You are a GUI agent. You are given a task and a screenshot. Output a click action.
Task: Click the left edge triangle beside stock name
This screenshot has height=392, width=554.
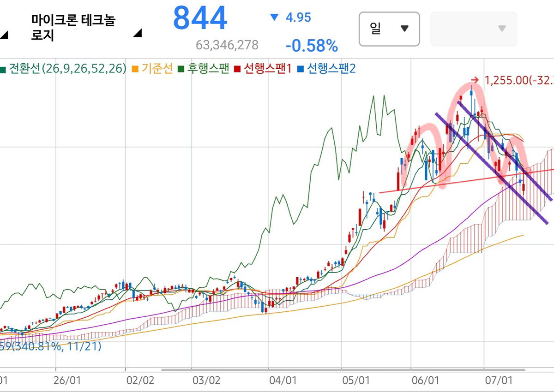(3, 35)
